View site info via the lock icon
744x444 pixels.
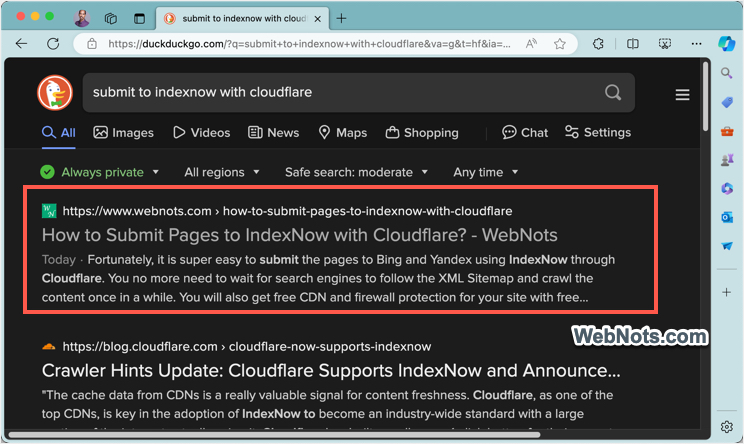pos(92,44)
